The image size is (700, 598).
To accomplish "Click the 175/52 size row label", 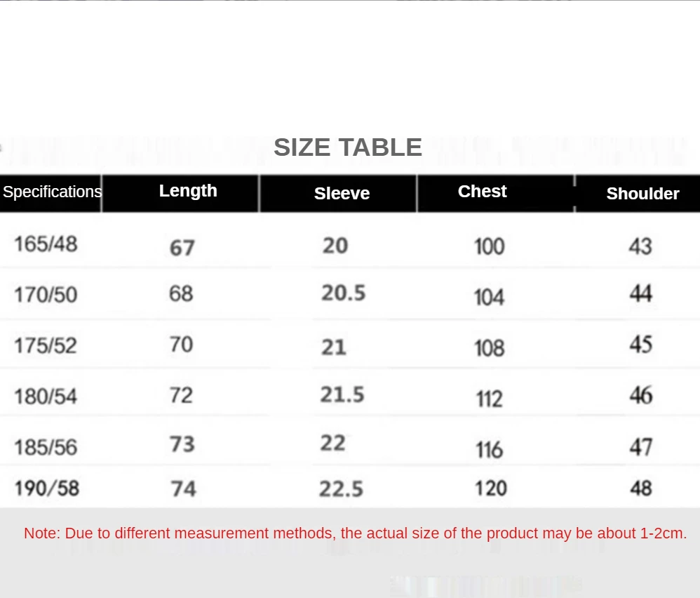I will click(x=46, y=345).
